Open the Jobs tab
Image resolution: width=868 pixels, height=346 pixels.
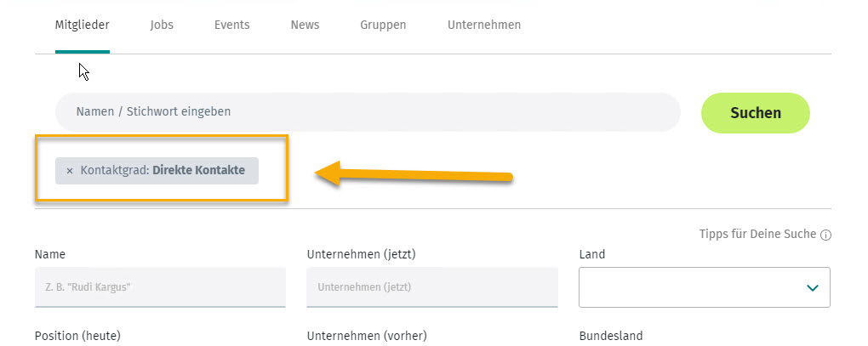click(162, 25)
